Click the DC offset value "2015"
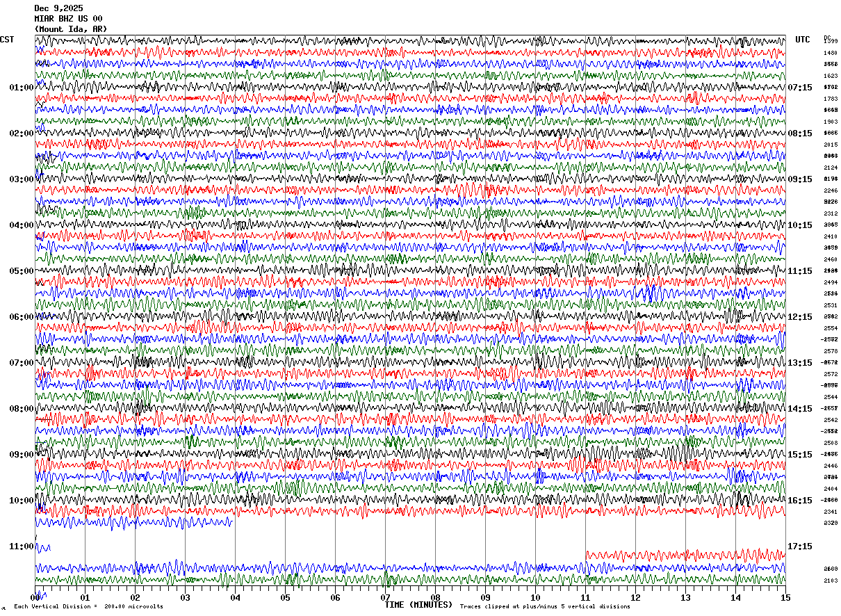The image size is (841, 616). coord(831,145)
